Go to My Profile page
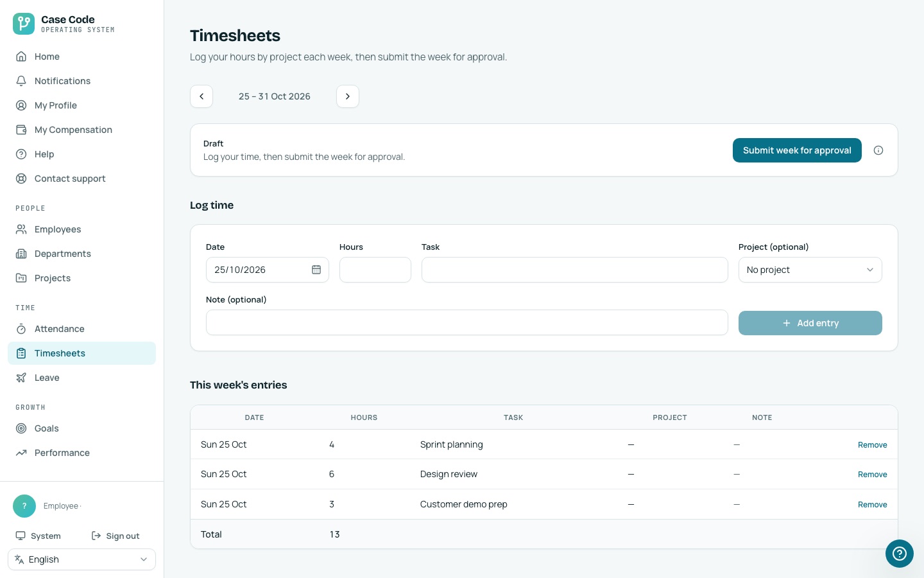 (81, 105)
